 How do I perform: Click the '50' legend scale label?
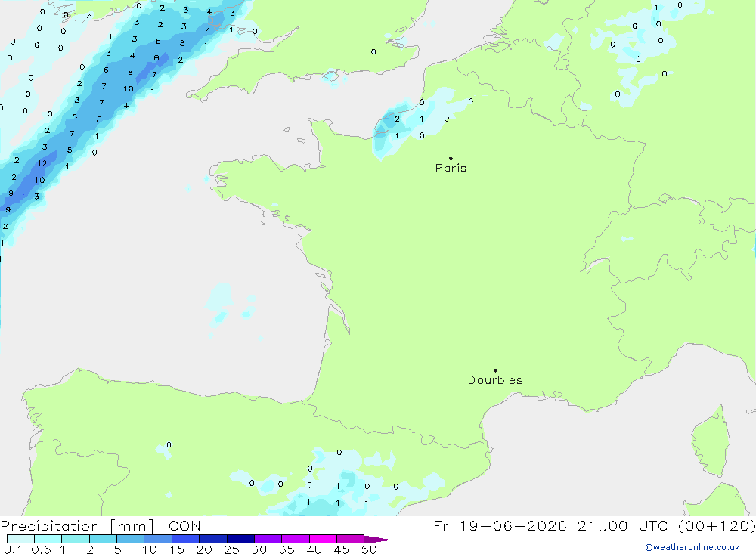pyautogui.click(x=369, y=549)
